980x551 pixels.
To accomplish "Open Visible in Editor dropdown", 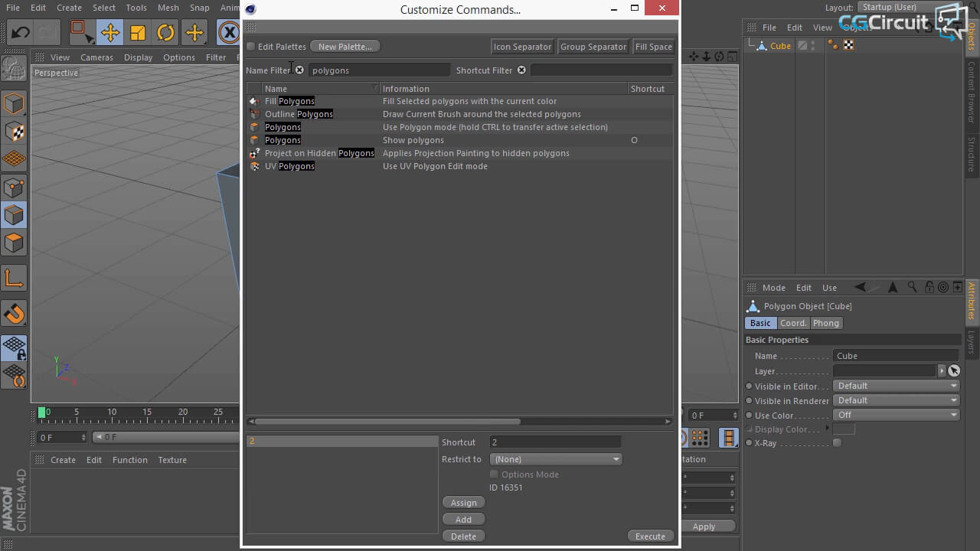I will (896, 386).
